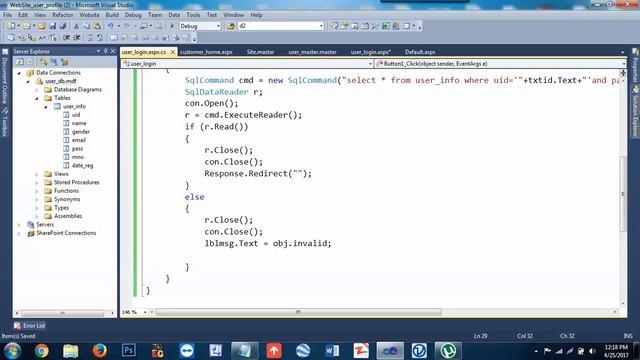Switch to user_master.master tab
Image resolution: width=640 pixels, height=360 pixels.
click(x=312, y=52)
